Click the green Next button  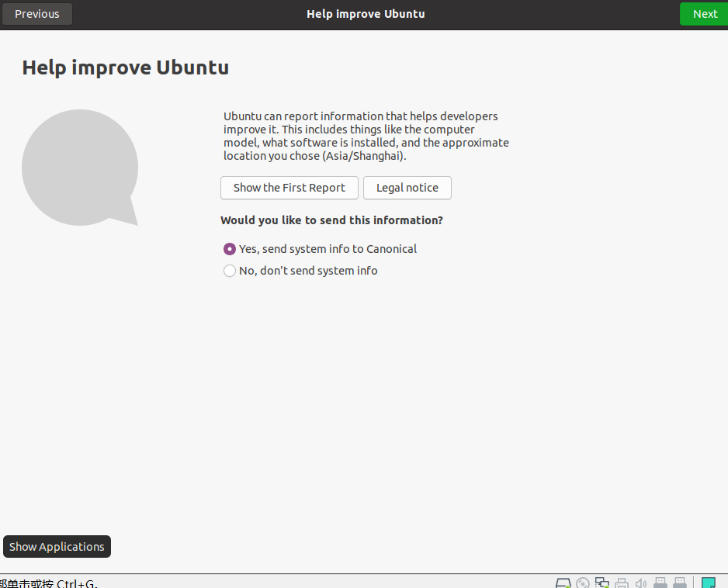[x=704, y=14]
